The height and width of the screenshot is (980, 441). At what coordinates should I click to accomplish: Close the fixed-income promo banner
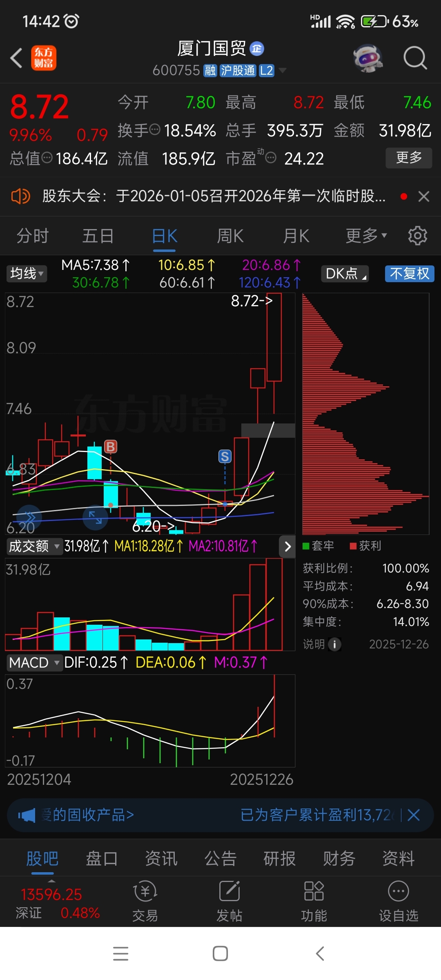414,815
